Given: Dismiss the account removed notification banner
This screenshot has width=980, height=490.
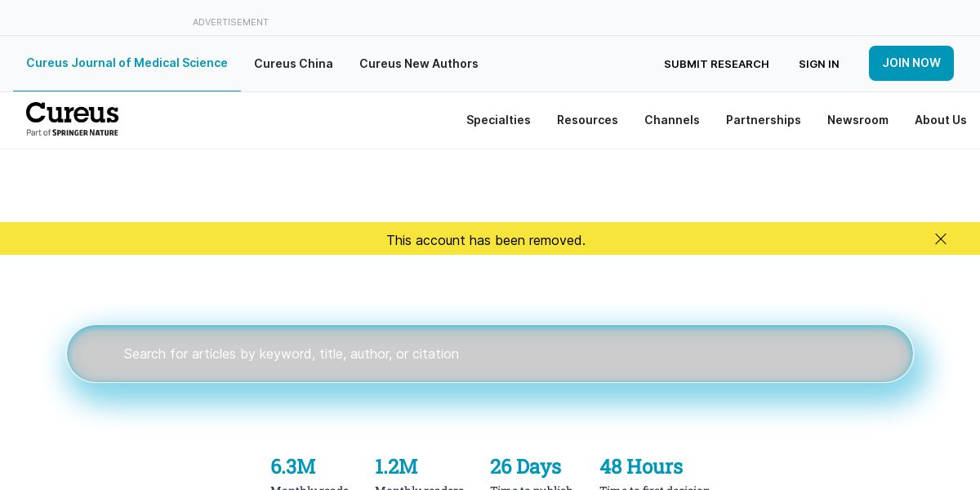Looking at the screenshot, I should point(941,239).
